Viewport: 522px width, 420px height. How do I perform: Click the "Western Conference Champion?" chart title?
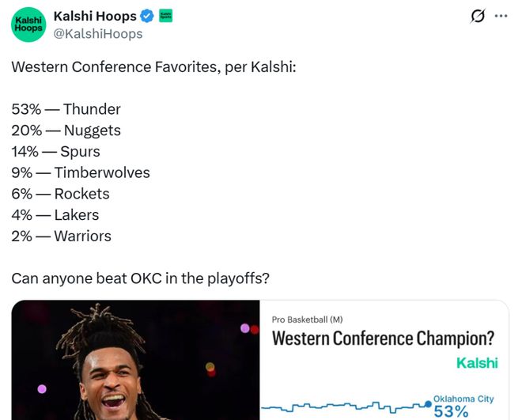pos(383,339)
